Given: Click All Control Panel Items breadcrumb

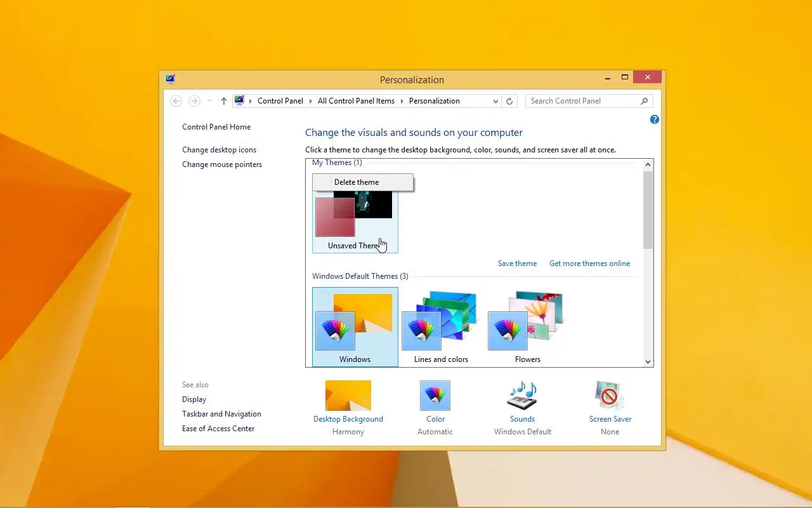Looking at the screenshot, I should tap(356, 101).
